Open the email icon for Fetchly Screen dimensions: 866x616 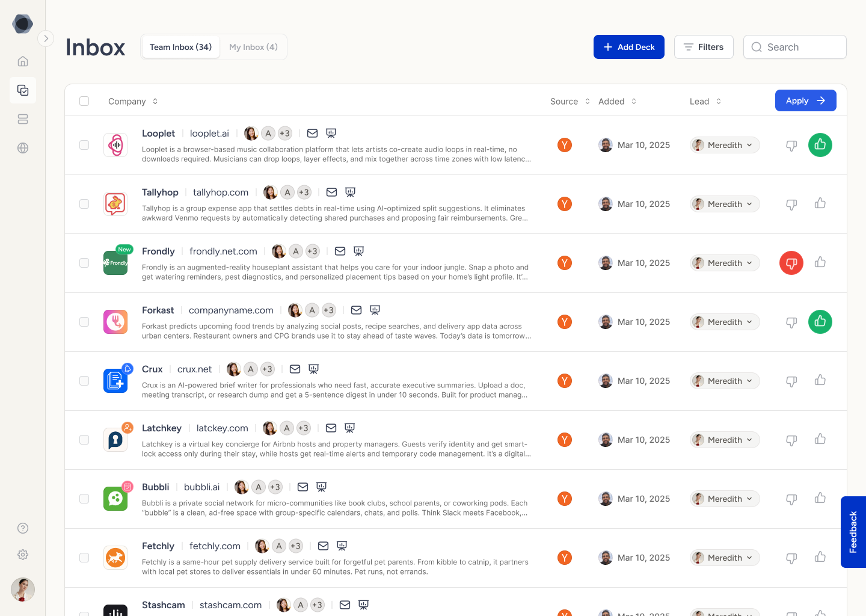[323, 546]
